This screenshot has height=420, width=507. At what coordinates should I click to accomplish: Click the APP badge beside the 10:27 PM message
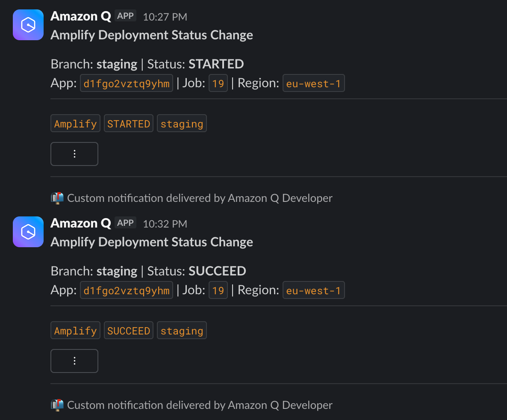[125, 16]
